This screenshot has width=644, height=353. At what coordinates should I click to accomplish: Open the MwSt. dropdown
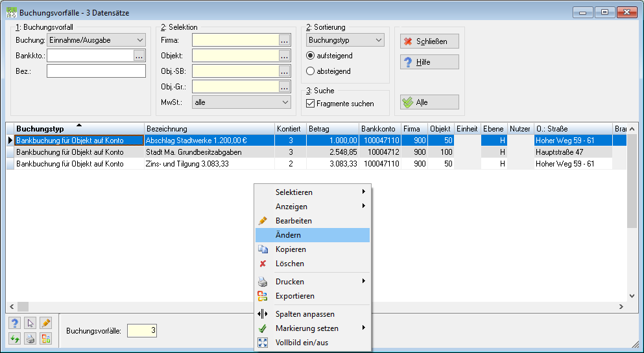(x=241, y=102)
